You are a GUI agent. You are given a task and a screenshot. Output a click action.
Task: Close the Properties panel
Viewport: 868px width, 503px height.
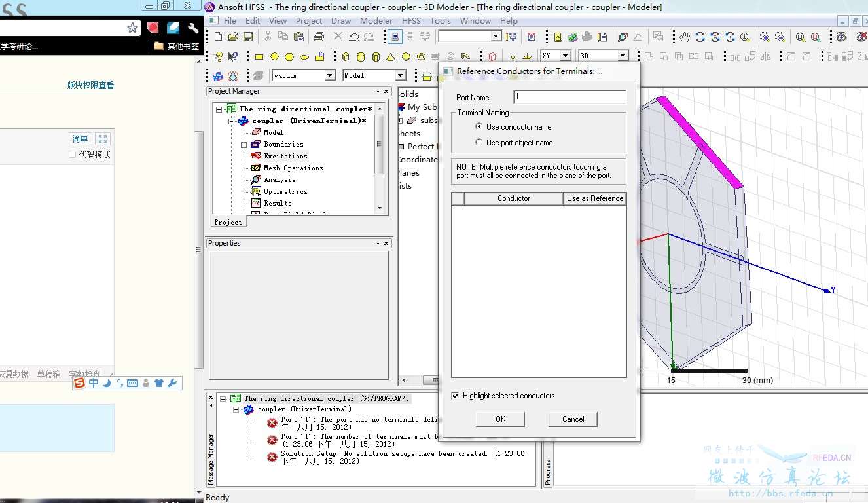[386, 244]
